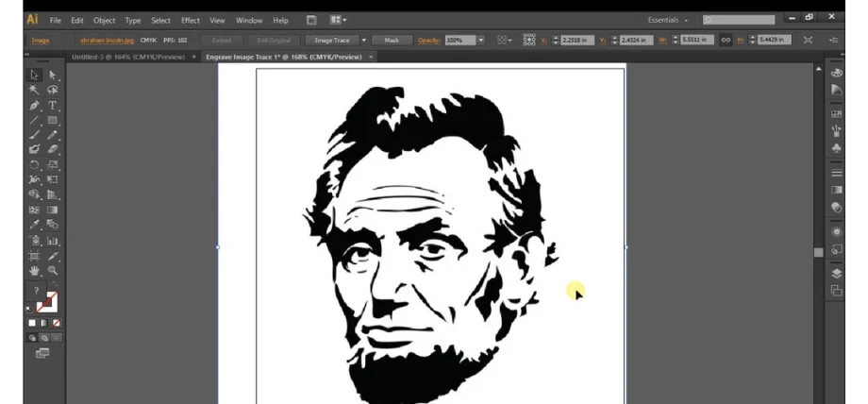Click the Change Screen Mode icon
This screenshot has width=868, height=404.
coord(42,353)
